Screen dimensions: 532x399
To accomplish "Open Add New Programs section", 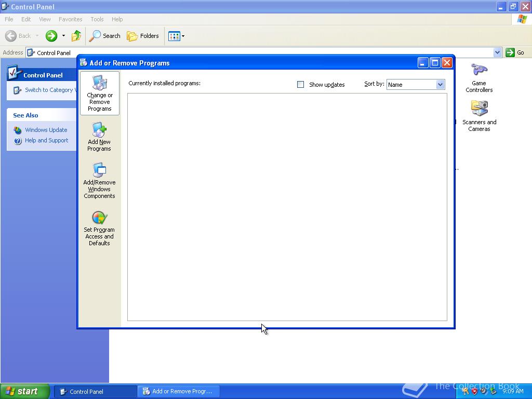I will coord(99,137).
